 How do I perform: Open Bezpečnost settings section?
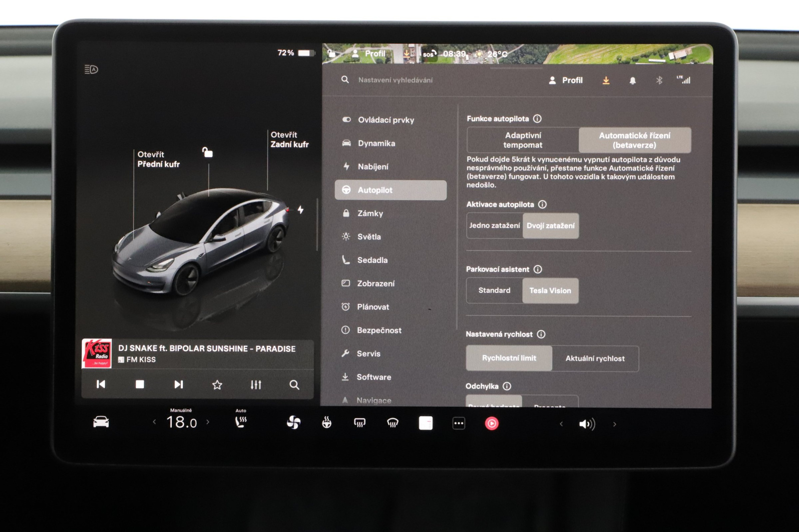[391, 330]
